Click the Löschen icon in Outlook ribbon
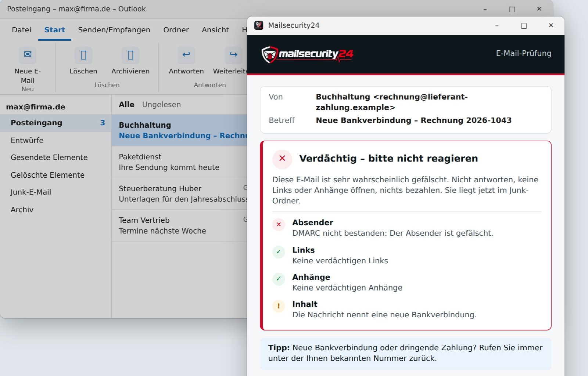This screenshot has width=588, height=376. point(83,55)
